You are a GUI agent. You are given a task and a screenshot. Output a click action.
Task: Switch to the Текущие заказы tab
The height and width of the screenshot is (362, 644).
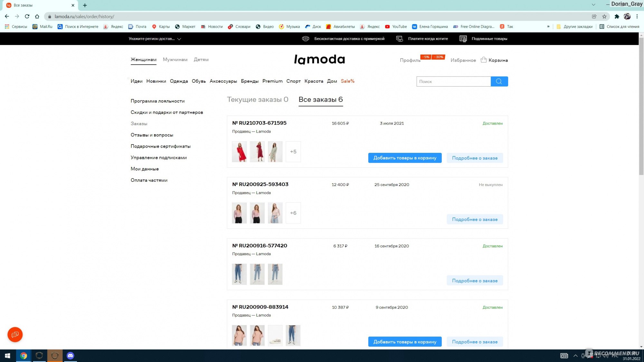pos(258,100)
